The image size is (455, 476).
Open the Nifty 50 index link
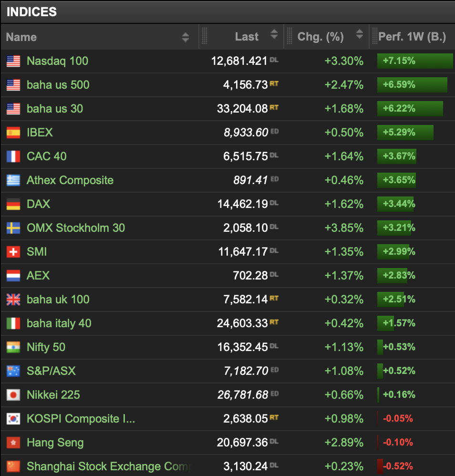(x=46, y=347)
